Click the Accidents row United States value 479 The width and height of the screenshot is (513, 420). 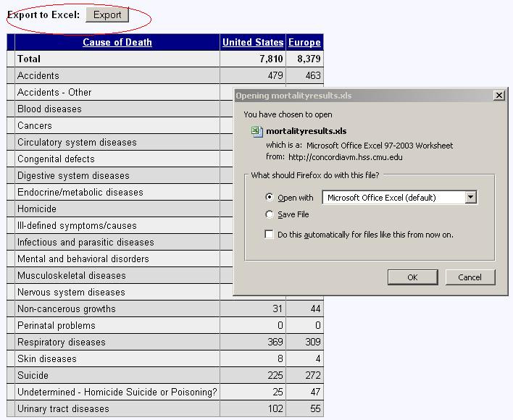tap(274, 75)
